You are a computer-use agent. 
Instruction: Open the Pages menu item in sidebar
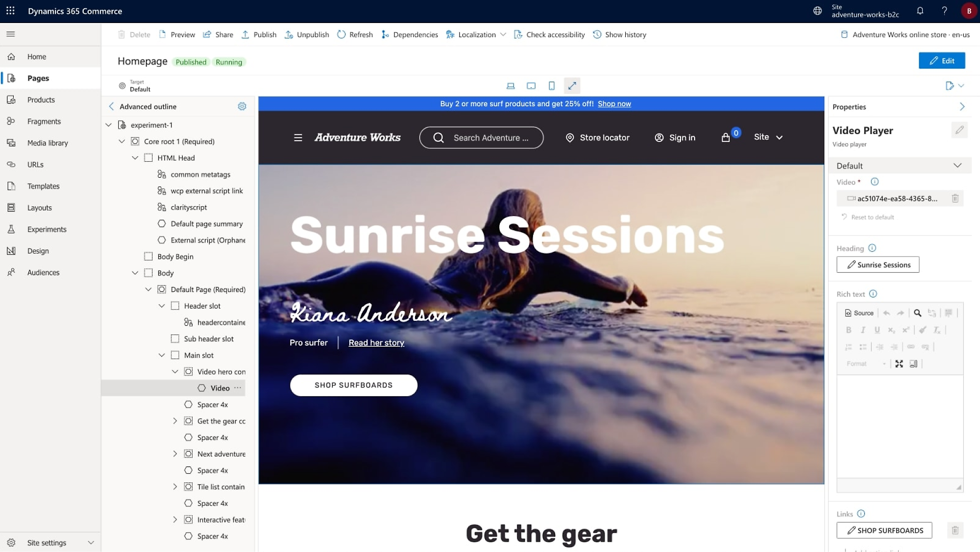click(38, 78)
